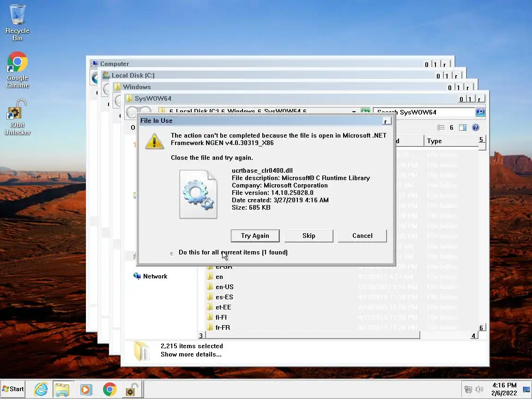Open the IObit Unlocker desktop shortcut
This screenshot has width=532, height=399.
17,117
